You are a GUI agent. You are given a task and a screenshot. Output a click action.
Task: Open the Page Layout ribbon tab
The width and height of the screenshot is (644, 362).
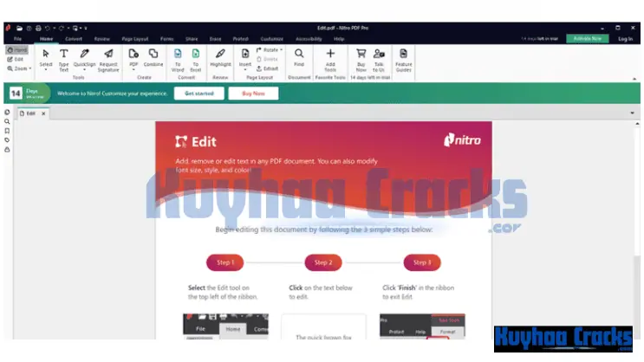[x=134, y=38]
